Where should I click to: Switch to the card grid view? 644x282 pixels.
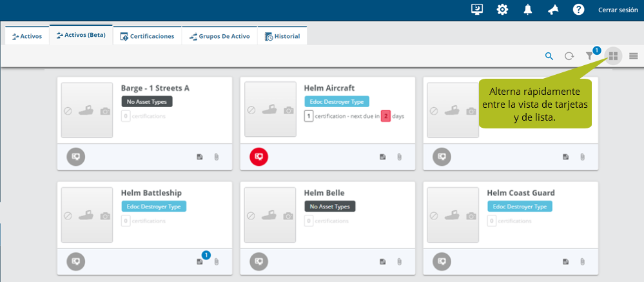point(613,56)
